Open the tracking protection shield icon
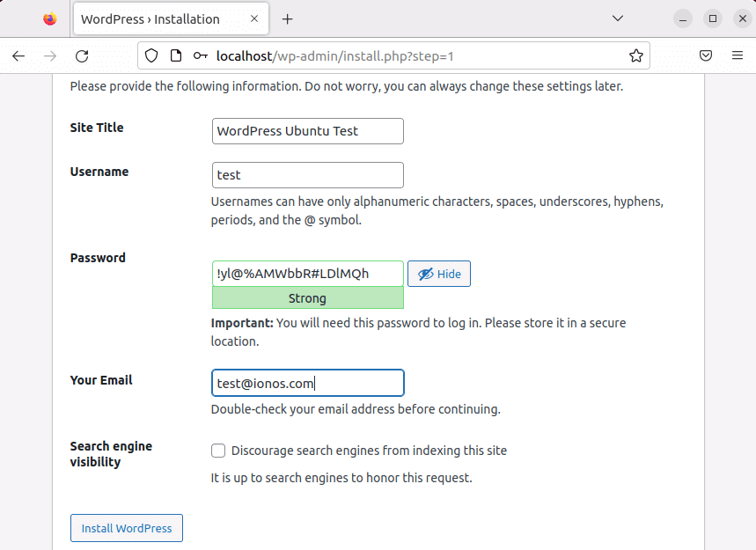The image size is (756, 550). [151, 55]
